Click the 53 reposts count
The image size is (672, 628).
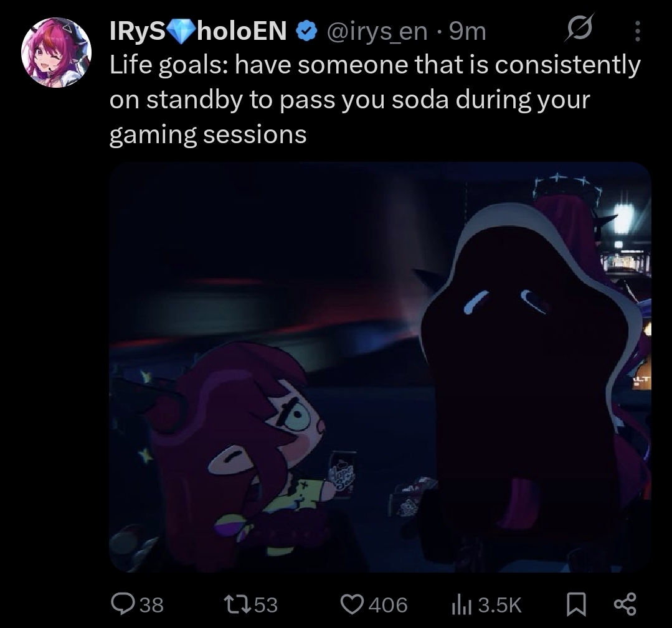[x=266, y=605]
